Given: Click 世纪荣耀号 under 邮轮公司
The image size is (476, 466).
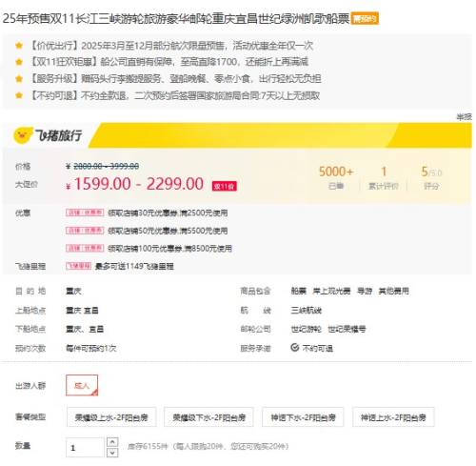Looking at the screenshot, I should [x=347, y=329].
